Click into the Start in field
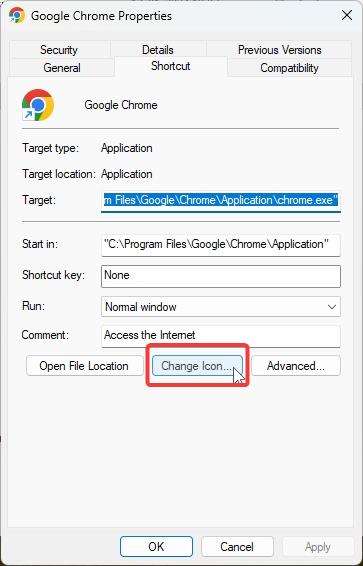The image size is (363, 566). click(x=221, y=245)
